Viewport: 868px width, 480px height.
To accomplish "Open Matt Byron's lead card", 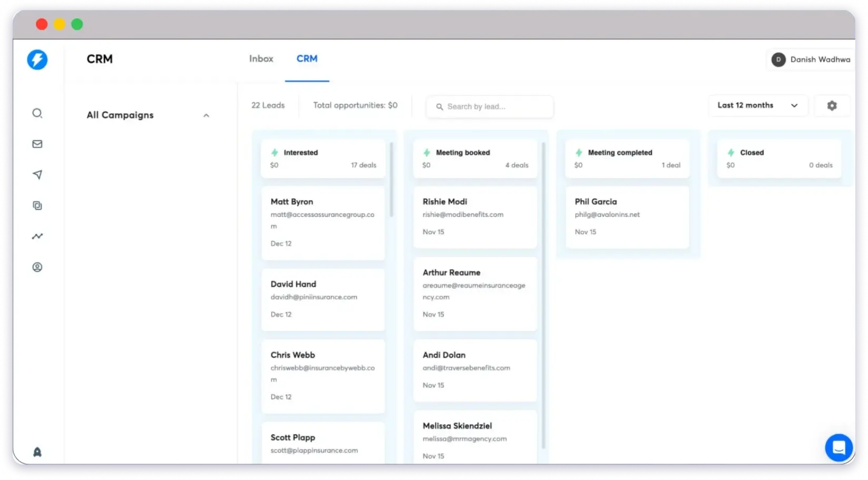I will pos(323,222).
